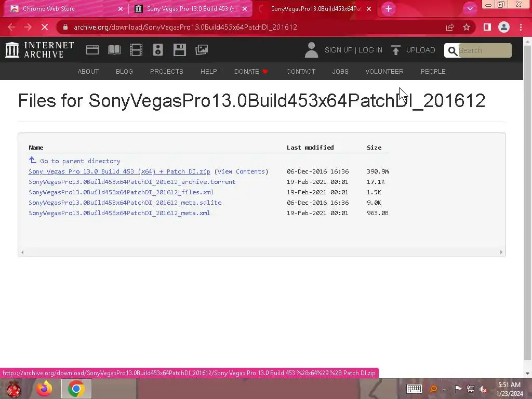The image size is (532, 399).
Task: Open the on-screen keyboard tray icon
Action: tap(414, 389)
